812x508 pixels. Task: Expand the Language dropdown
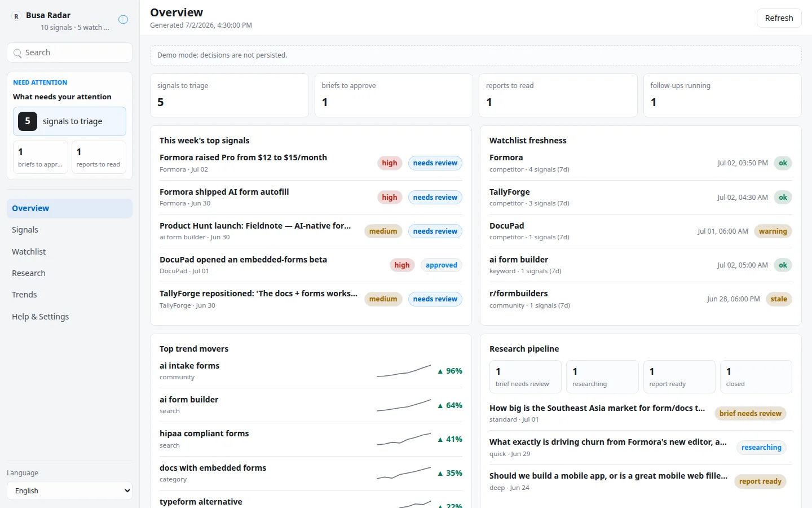point(70,491)
